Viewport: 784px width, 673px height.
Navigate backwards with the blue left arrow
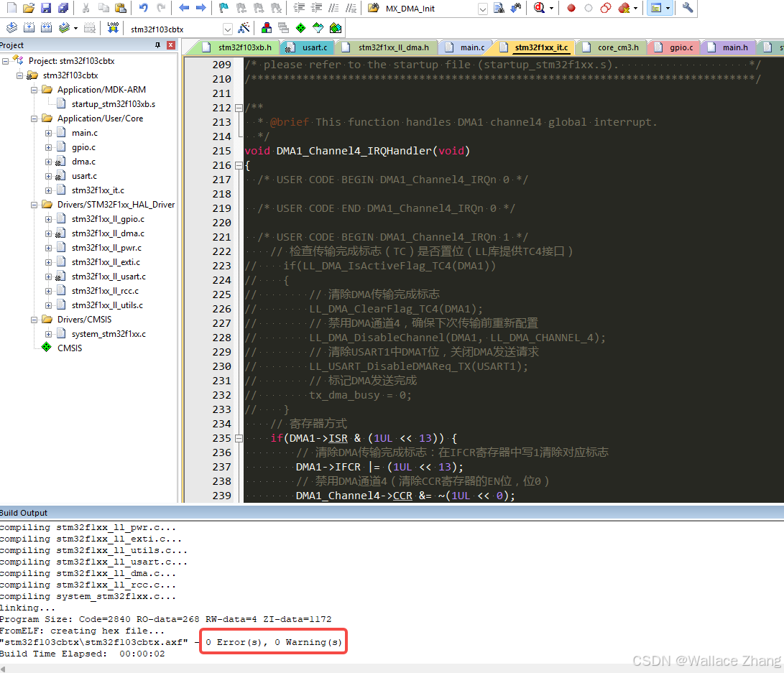184,8
